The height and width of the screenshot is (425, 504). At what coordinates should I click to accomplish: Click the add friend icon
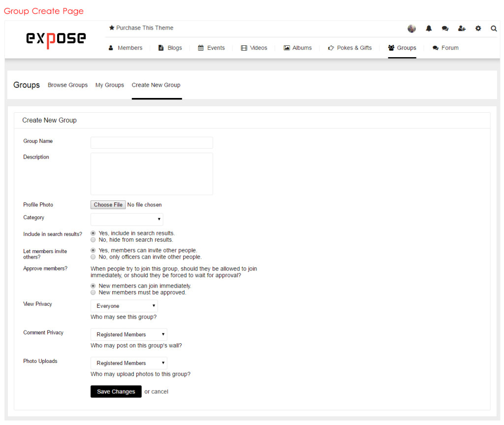pos(461,28)
